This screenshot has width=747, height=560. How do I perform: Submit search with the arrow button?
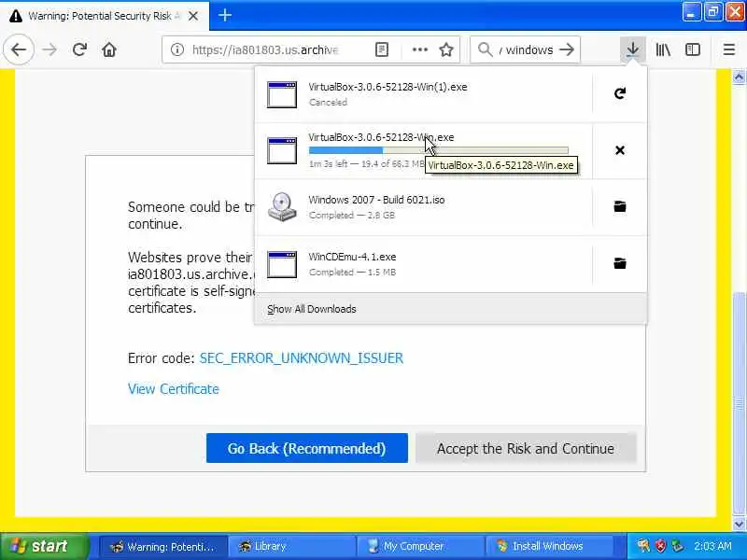click(567, 49)
